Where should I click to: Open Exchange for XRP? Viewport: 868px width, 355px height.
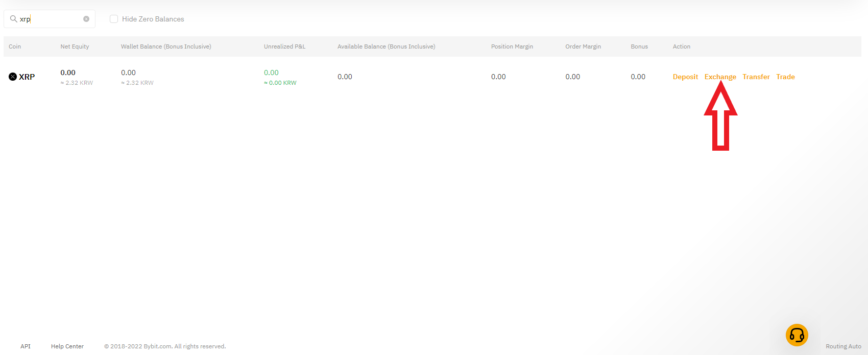(x=720, y=77)
